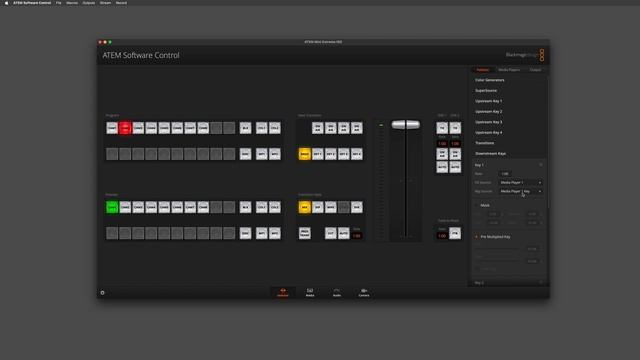Click the transition fader bar handle

pos(406,124)
